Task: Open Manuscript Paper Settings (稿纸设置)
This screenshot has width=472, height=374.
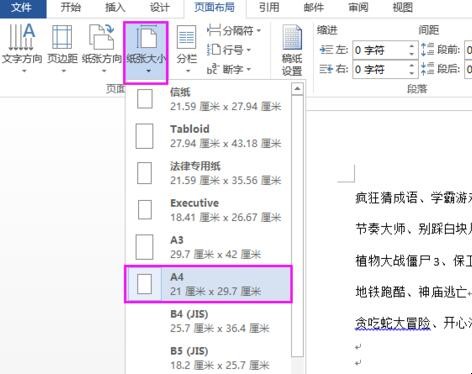Action: [292, 50]
